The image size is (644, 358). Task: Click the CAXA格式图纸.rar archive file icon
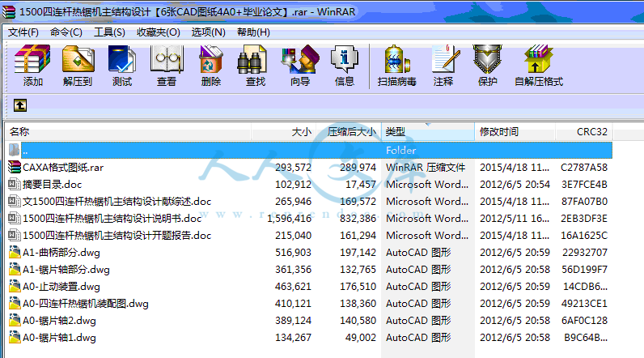click(x=15, y=167)
